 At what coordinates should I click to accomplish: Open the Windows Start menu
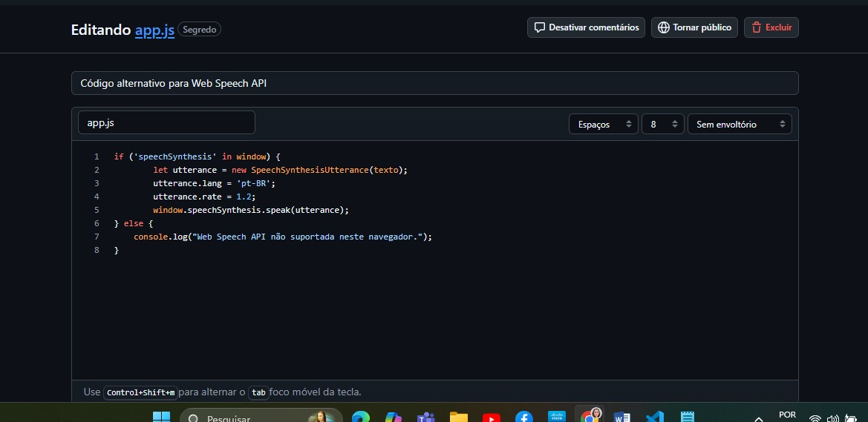click(161, 417)
